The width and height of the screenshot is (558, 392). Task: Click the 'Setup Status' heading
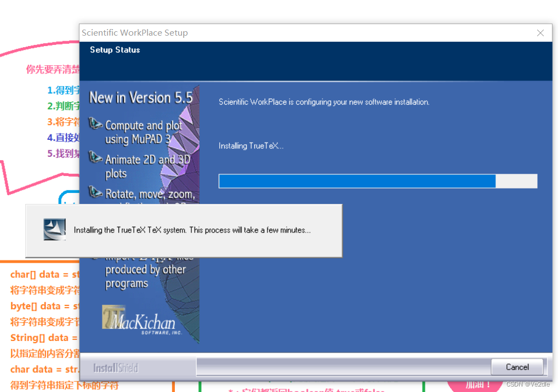pos(115,50)
